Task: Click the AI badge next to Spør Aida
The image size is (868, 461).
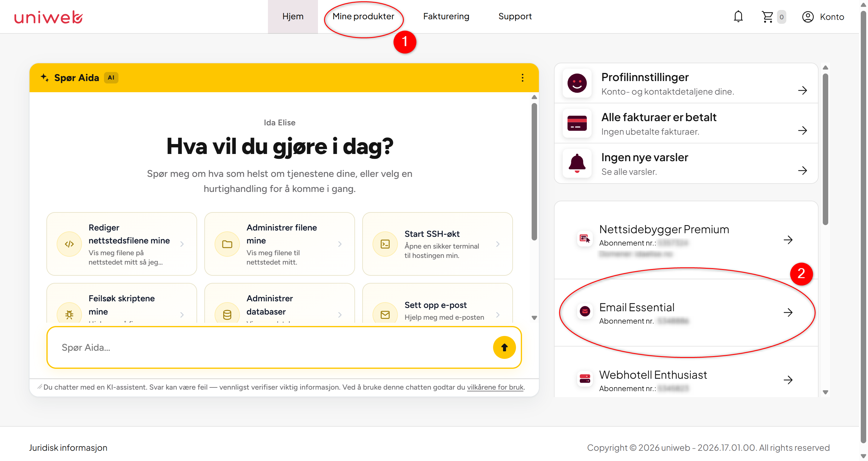Action: point(111,77)
